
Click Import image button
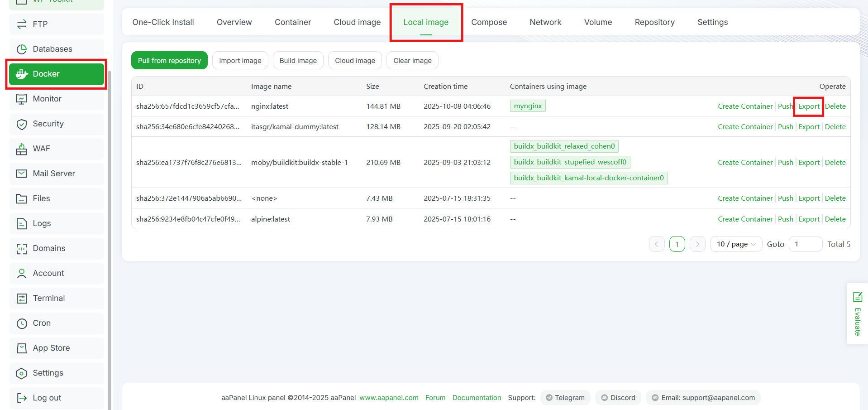[240, 60]
